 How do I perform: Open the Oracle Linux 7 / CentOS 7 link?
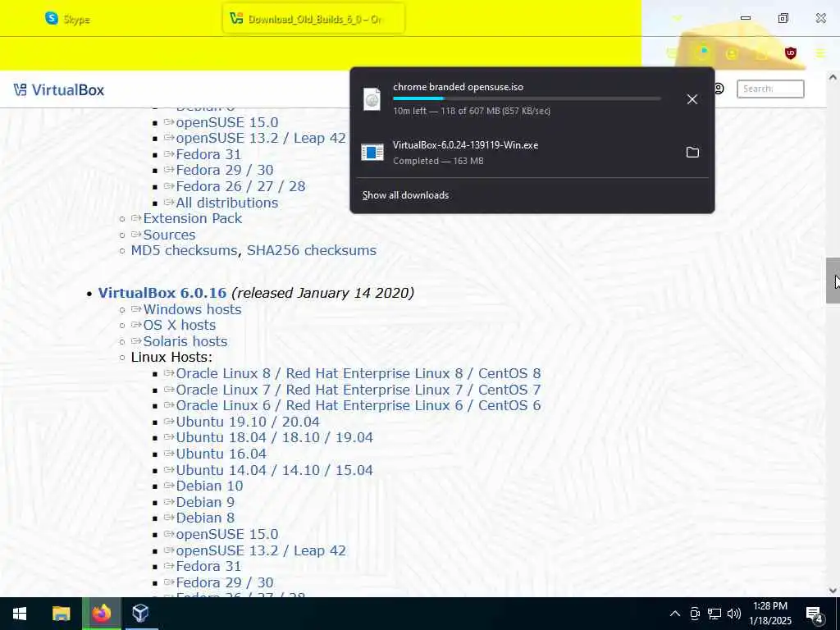click(x=358, y=390)
